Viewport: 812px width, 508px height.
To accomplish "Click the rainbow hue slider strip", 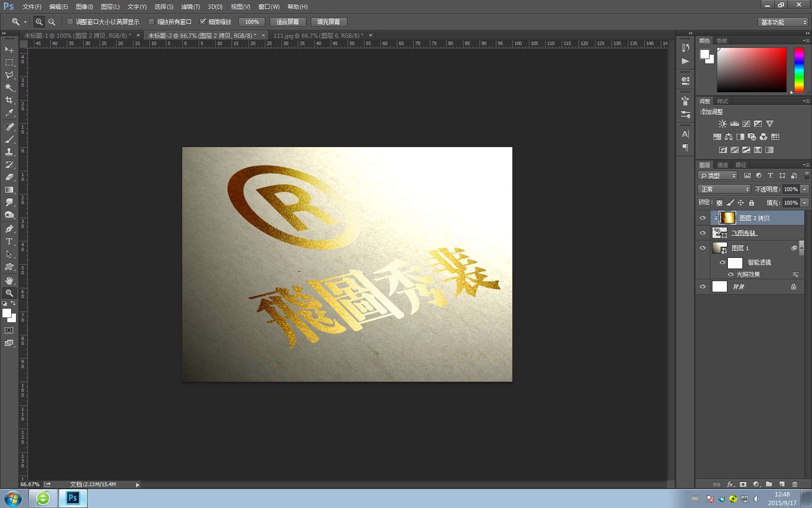I will coord(799,70).
